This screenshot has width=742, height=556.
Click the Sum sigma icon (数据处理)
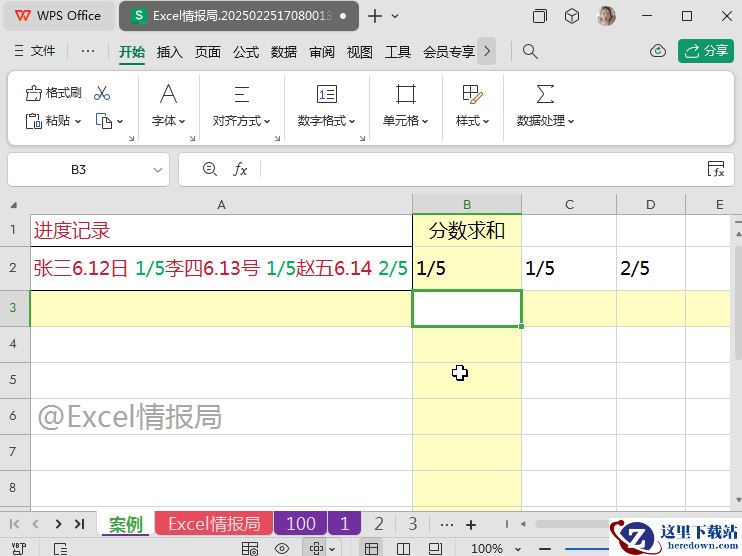(545, 94)
